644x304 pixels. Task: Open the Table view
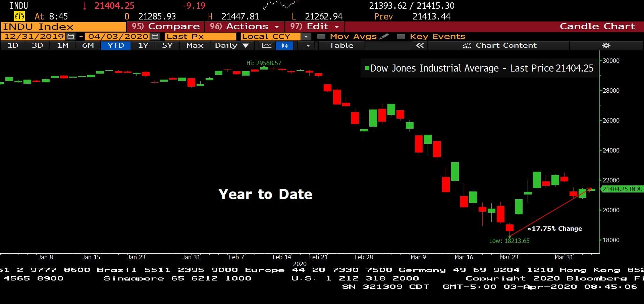coord(341,45)
